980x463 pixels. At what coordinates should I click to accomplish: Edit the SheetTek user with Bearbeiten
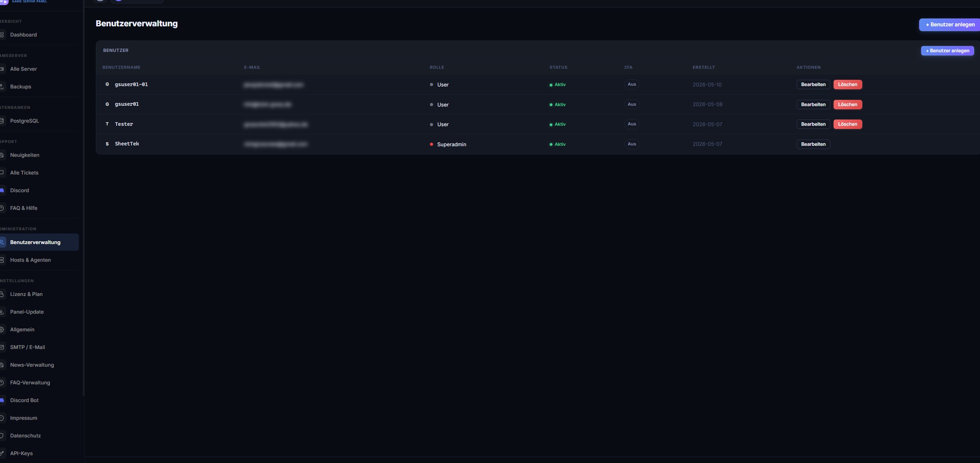coord(813,144)
